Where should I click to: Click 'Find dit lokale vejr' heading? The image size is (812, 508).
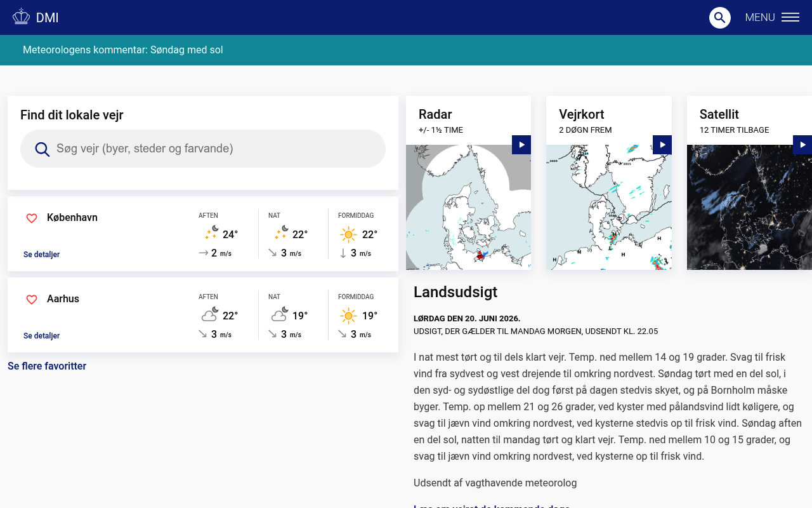[x=72, y=115]
